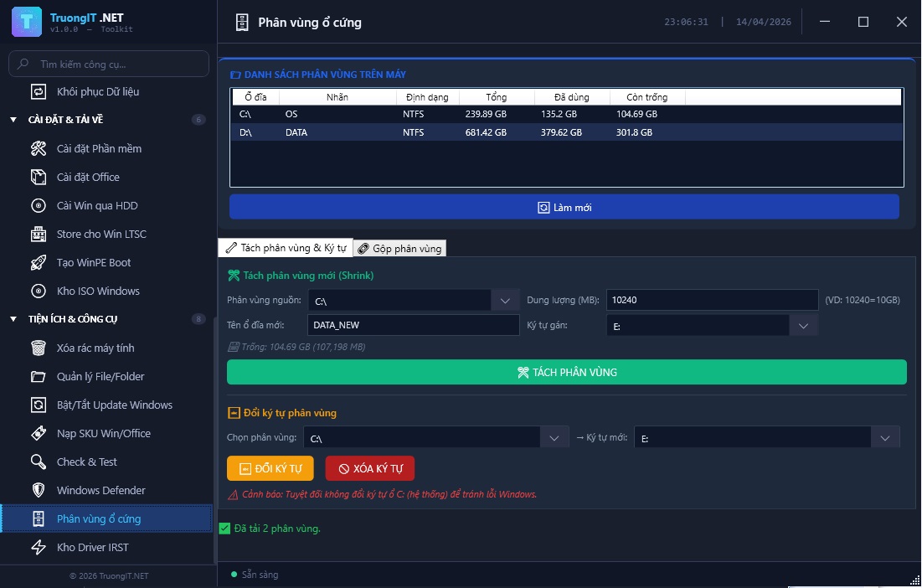Collapse the TIỆN ÍCH & CÔNG CỤ section
The image size is (922, 588).
click(13, 319)
